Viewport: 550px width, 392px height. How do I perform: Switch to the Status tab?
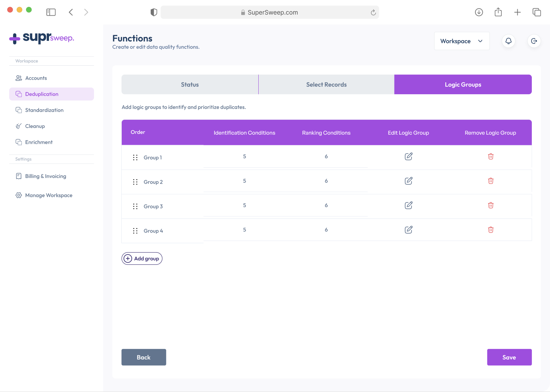[x=190, y=84]
